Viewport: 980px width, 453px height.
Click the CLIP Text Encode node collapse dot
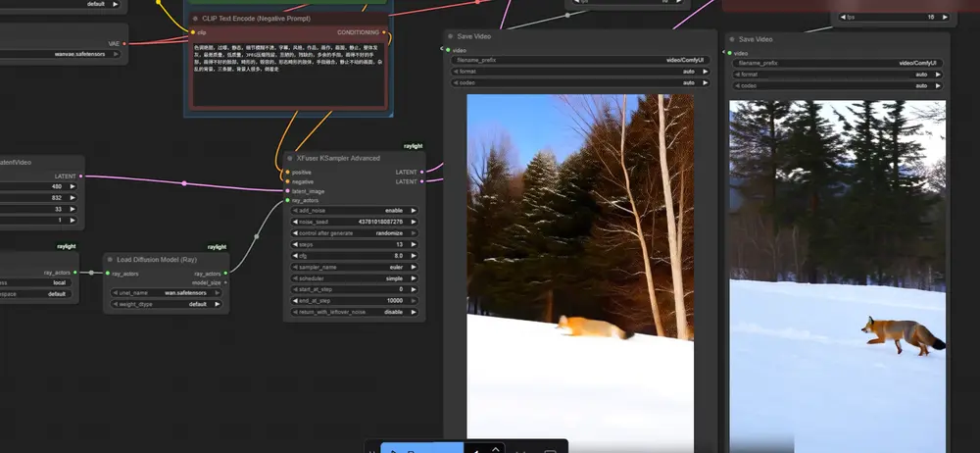point(195,18)
